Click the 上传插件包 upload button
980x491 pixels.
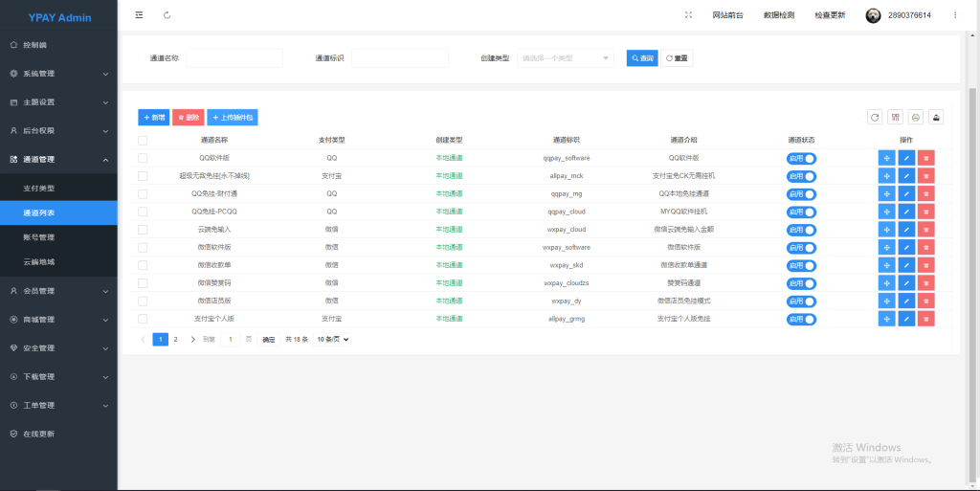pyautogui.click(x=233, y=118)
